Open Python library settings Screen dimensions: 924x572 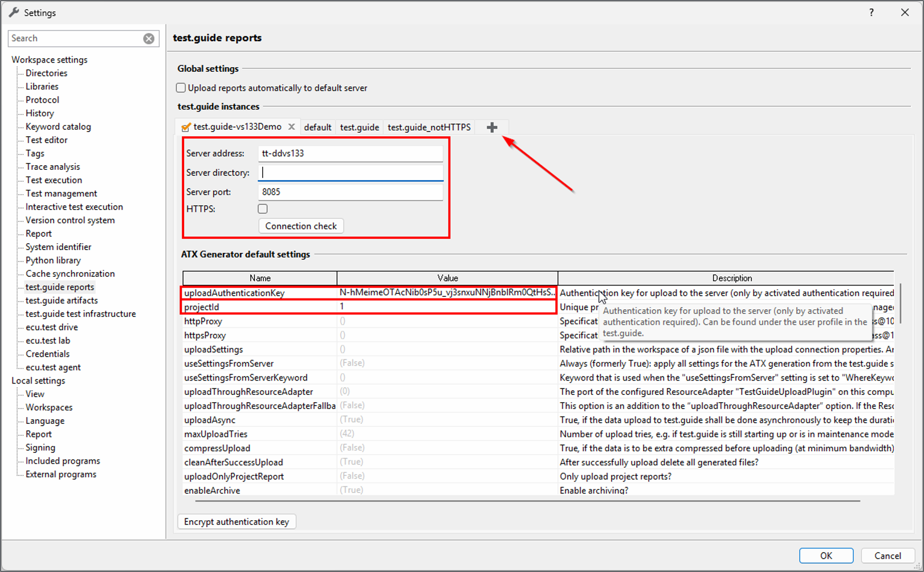coord(53,260)
